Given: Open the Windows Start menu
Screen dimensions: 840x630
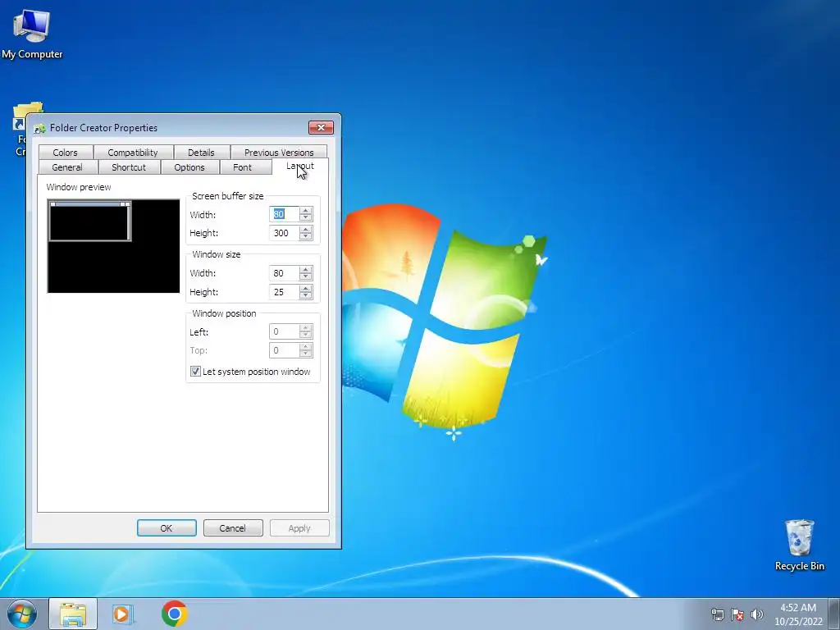Looking at the screenshot, I should point(22,614).
